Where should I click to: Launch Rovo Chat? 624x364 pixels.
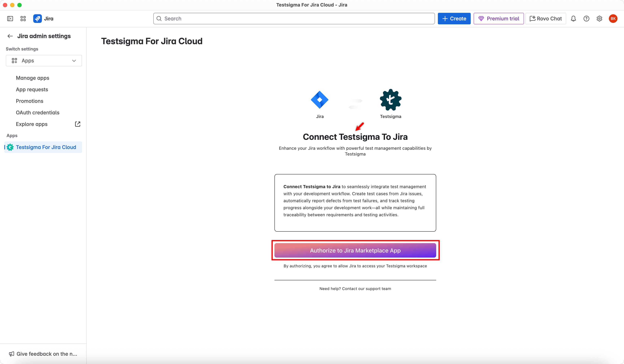[545, 18]
